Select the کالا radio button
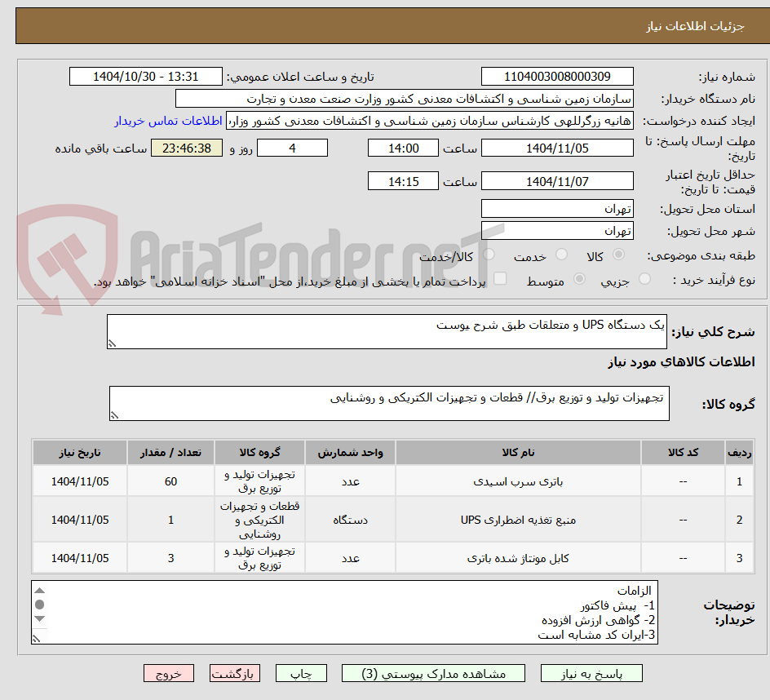 tap(618, 255)
